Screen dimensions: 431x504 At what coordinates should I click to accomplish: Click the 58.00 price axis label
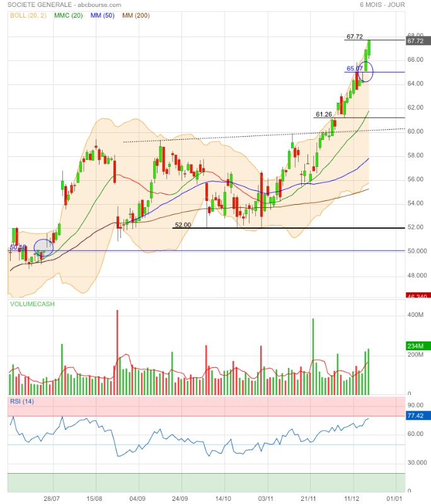coord(415,155)
